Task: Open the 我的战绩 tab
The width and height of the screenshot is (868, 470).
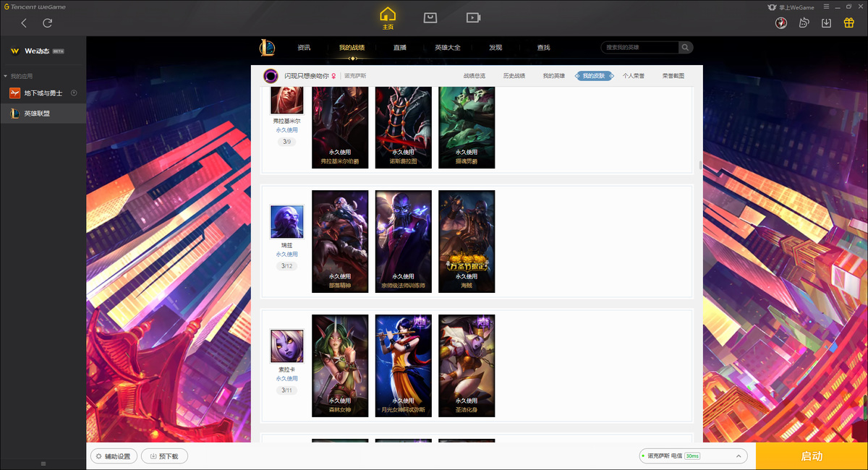Action: click(x=352, y=48)
